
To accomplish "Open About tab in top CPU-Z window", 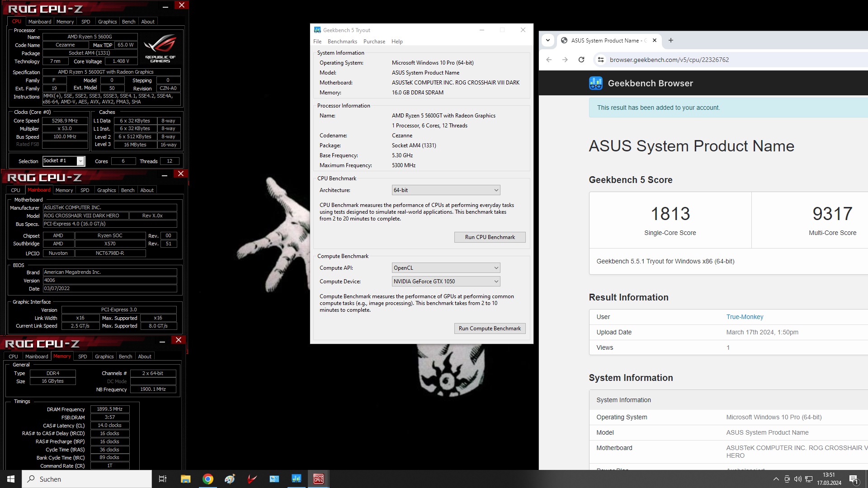I will tap(148, 22).
